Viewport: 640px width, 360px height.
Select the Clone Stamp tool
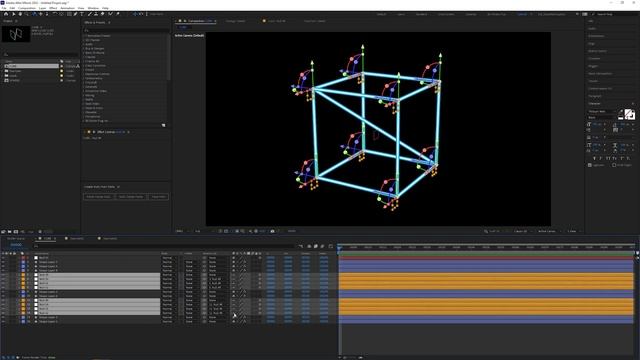(x=96, y=14)
